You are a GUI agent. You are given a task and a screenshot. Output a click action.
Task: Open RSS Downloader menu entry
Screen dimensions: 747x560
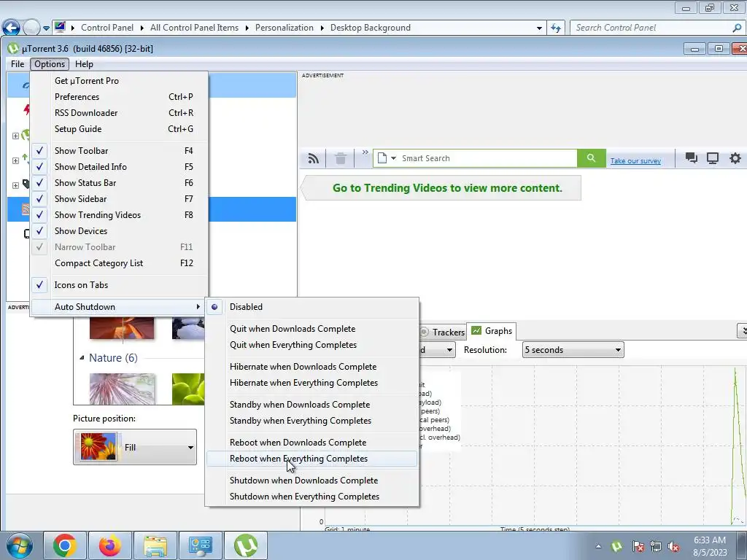click(x=120, y=113)
